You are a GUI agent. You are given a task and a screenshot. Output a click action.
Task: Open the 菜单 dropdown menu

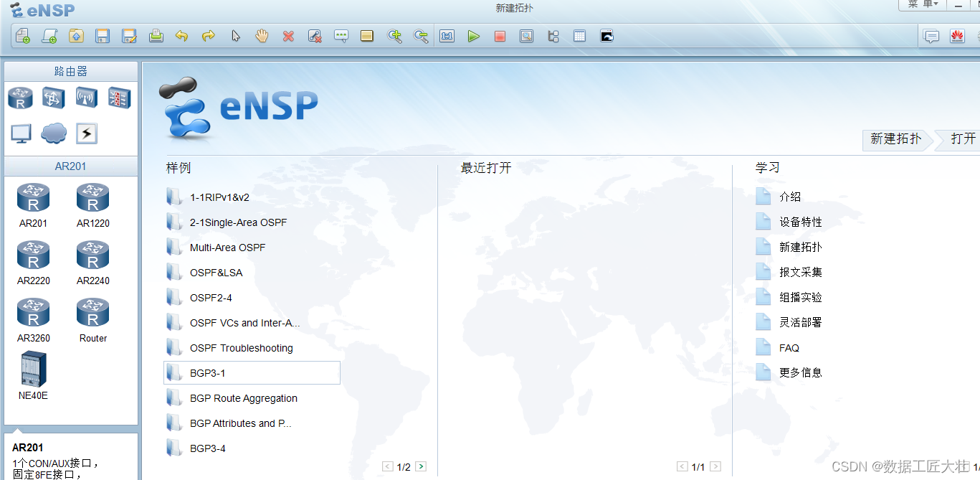(923, 4)
